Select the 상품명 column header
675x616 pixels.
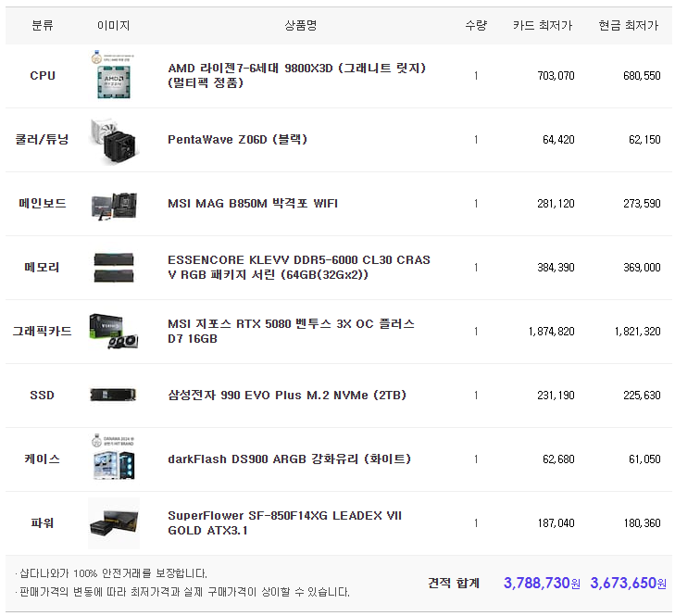click(x=301, y=25)
